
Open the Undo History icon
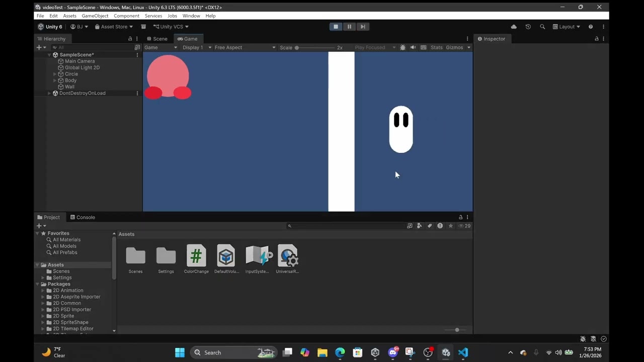528,27
